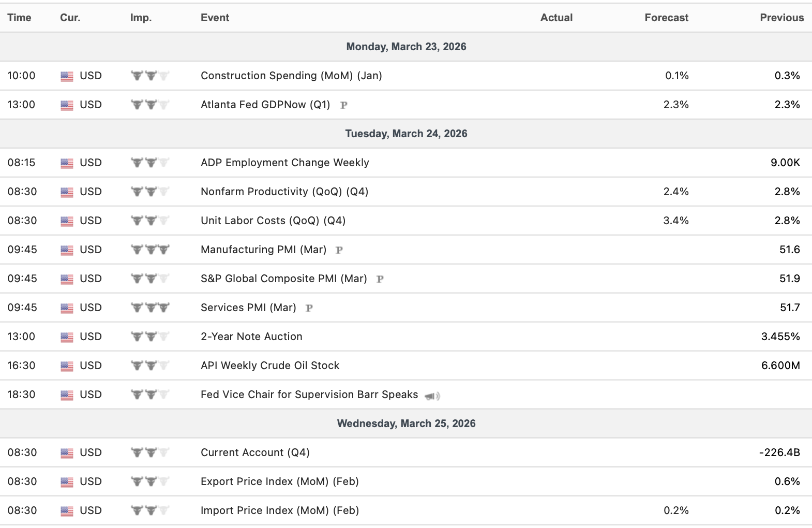Click the US flag icon for Current Account row

coord(67,453)
